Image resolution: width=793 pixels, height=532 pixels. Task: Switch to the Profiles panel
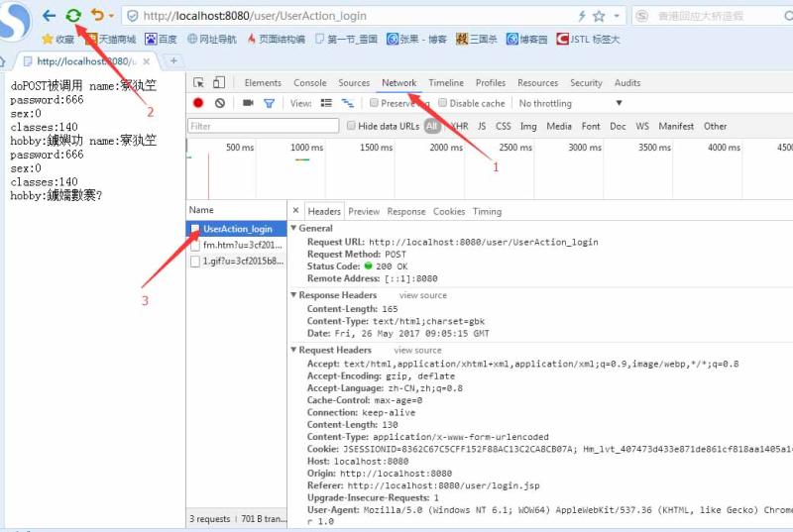pyautogui.click(x=491, y=83)
